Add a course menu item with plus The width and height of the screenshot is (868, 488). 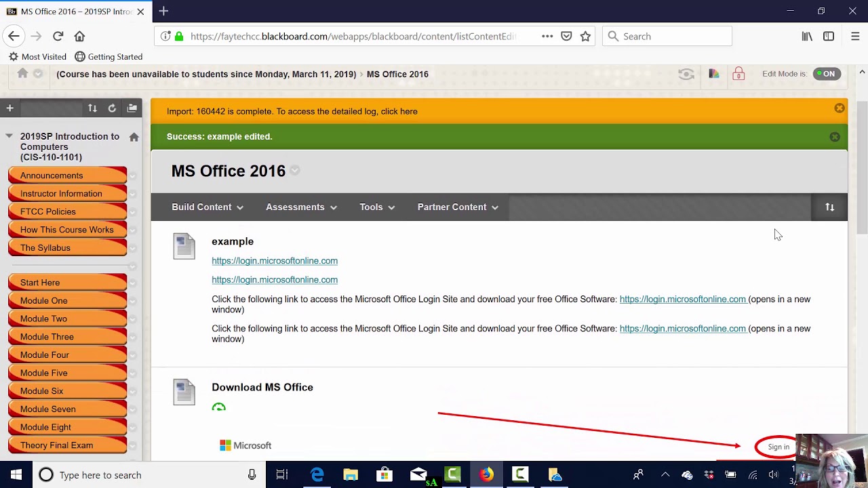(x=9, y=108)
